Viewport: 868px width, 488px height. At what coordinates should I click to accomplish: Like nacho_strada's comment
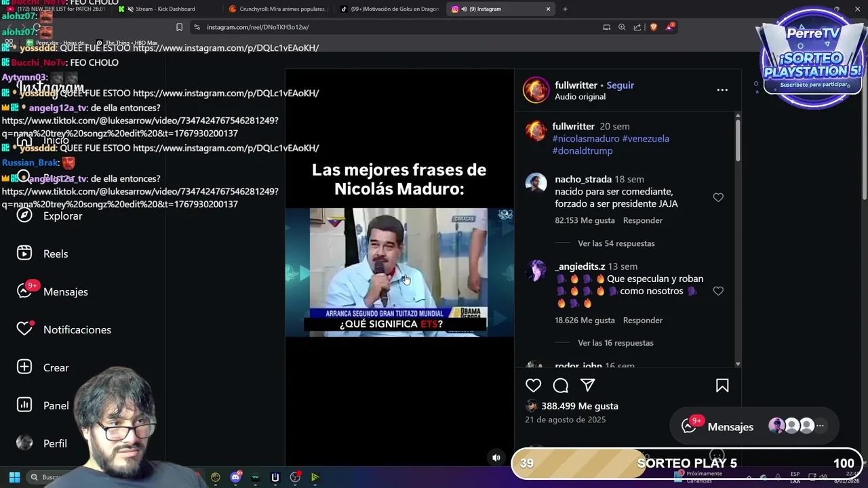(718, 197)
